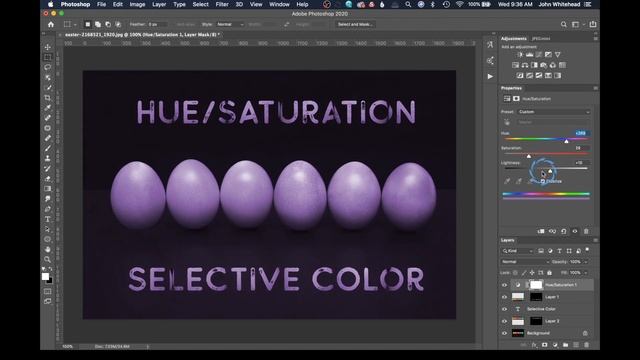Toggle the Colorize checkbox
The height and width of the screenshot is (360, 640).
pos(543,181)
